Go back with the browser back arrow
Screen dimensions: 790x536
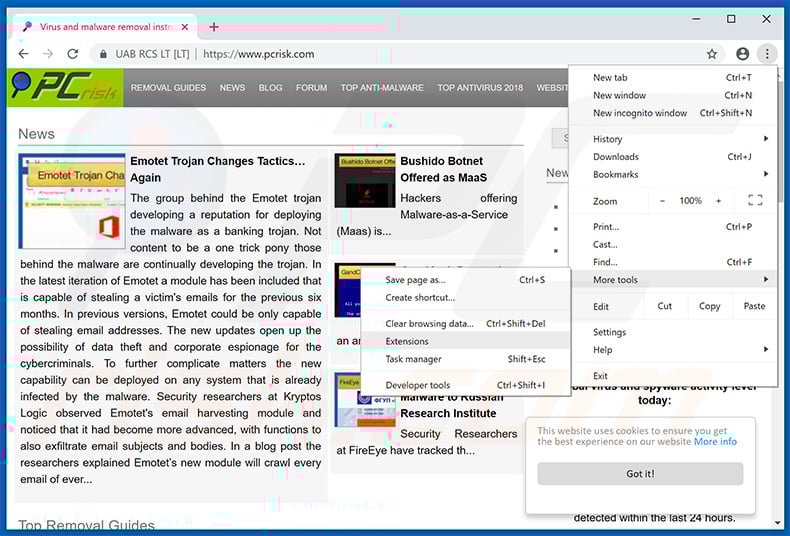point(23,53)
